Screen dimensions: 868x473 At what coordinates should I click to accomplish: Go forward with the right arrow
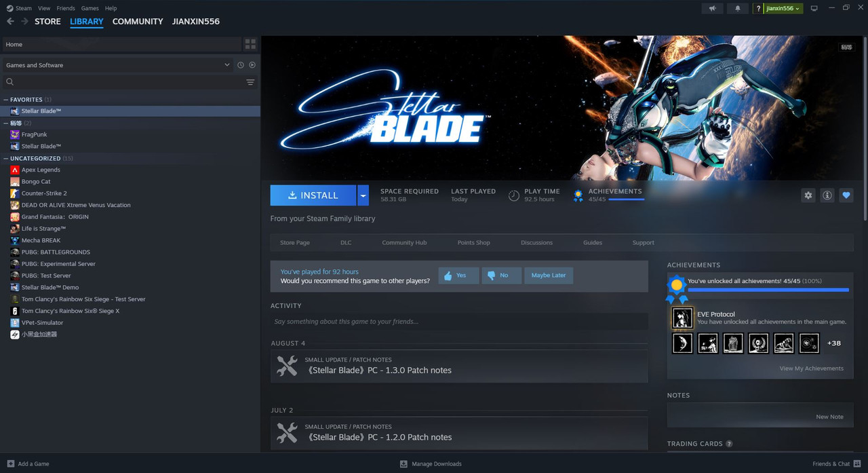tap(24, 22)
